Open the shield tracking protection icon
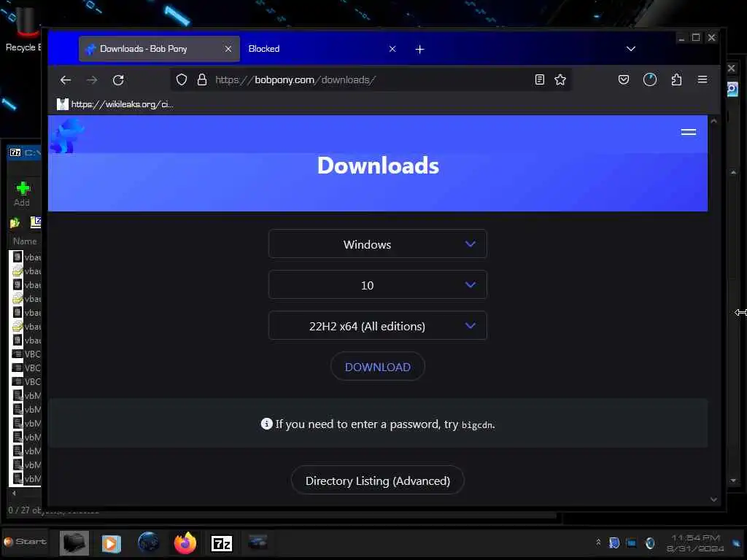Viewport: 747px width, 560px height. (182, 79)
